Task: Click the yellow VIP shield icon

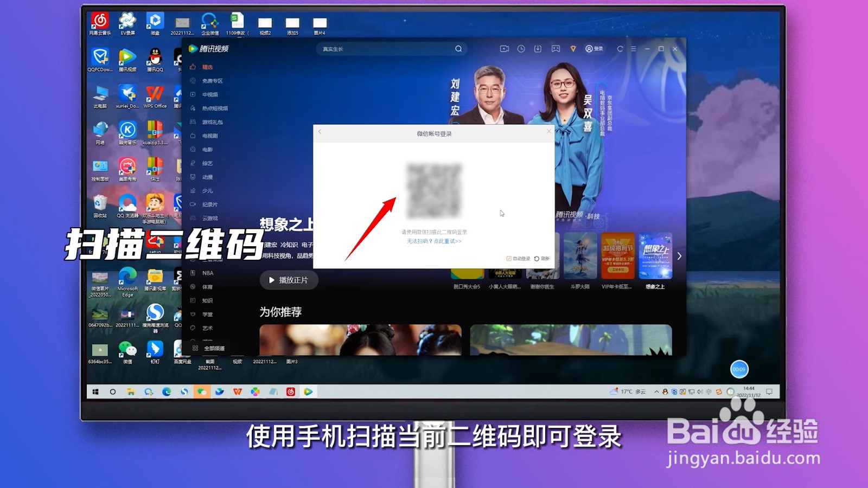Action: (573, 49)
